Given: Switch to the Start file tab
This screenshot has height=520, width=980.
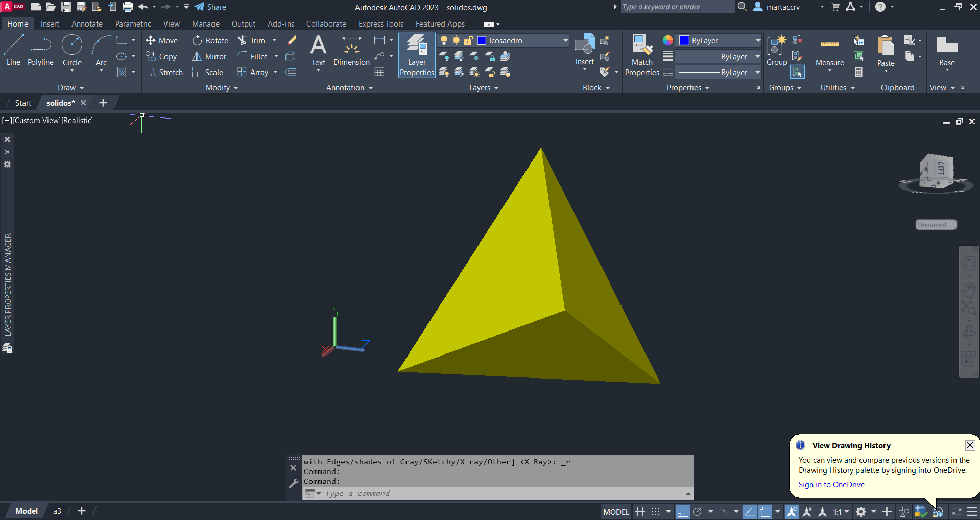Looking at the screenshot, I should point(23,103).
